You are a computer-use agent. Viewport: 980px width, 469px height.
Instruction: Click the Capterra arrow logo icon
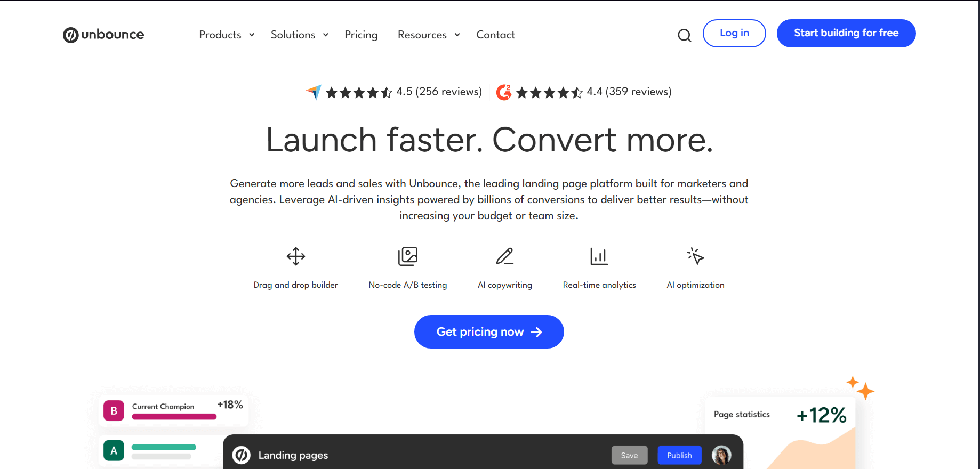314,92
